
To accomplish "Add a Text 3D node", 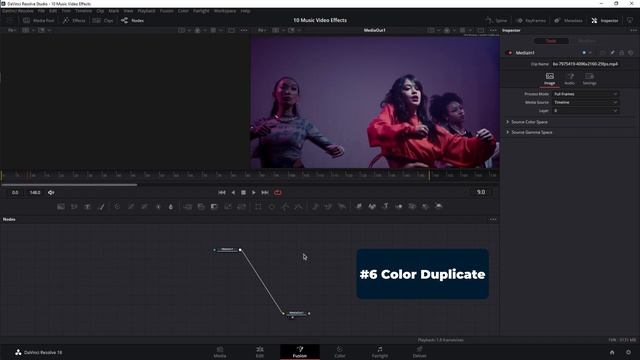I will click(385, 207).
